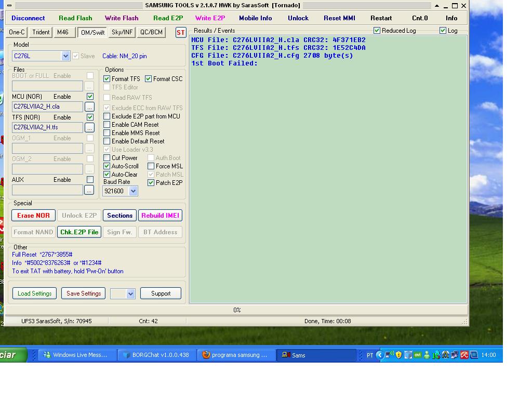532x399 pixels.
Task: Switch to the Trident tab
Action: coord(41,32)
